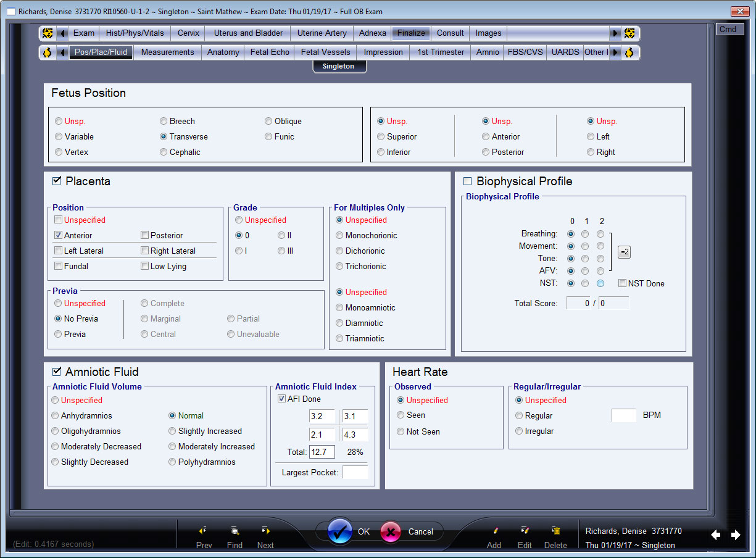
Task: Click the Next record icon
Action: (265, 530)
